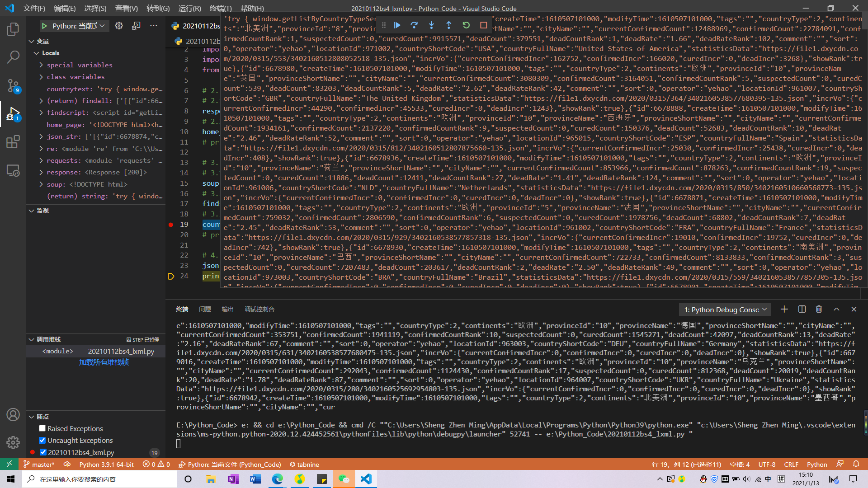Open launch.json via the gear icon
Screen dimensions: 868x488
pos(119,26)
